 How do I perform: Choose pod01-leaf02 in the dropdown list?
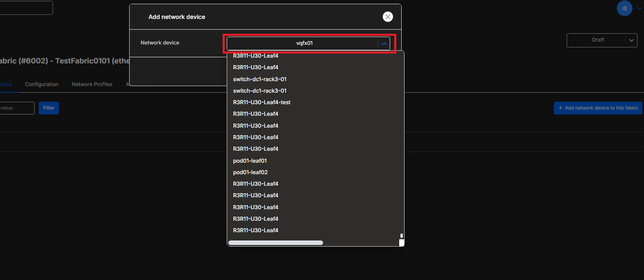click(250, 172)
